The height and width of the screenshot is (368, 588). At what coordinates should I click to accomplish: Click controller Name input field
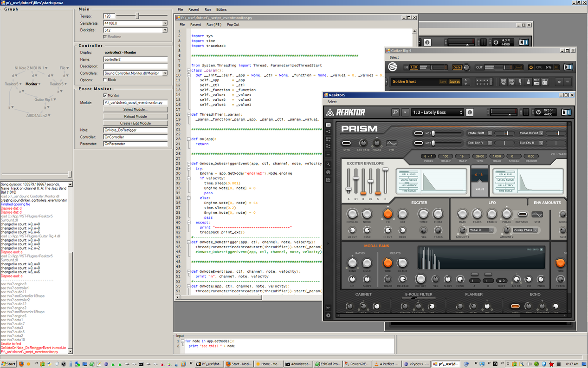coord(135,59)
